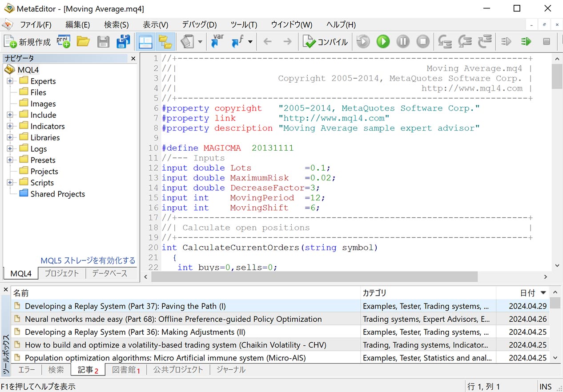Open the 編集(E) menu

[x=78, y=24]
